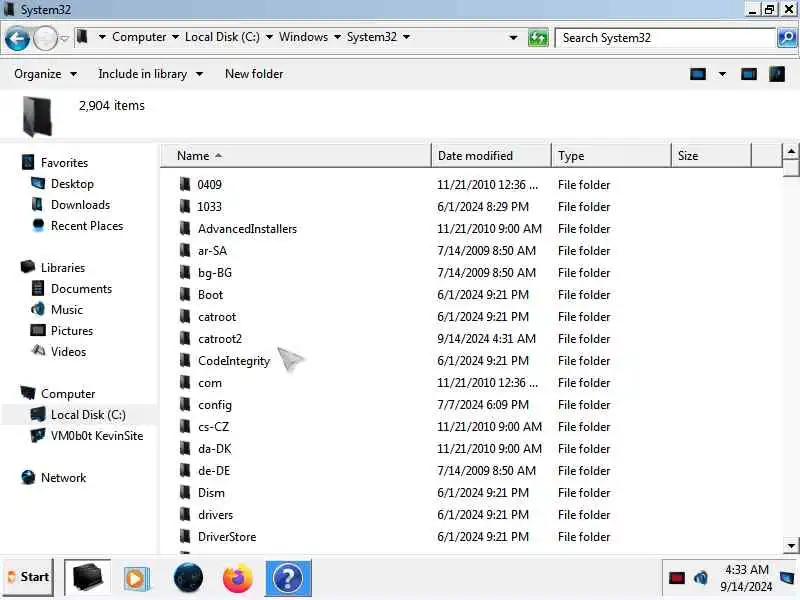This screenshot has width=800, height=600.
Task: Expand the address bar history dropdown
Action: click(513, 38)
